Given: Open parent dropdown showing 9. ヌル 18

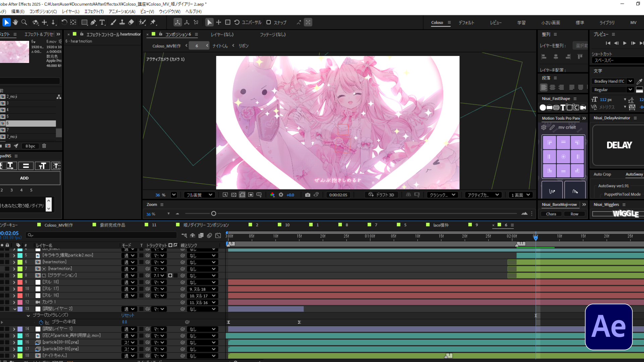Looking at the screenshot, I should (203, 289).
